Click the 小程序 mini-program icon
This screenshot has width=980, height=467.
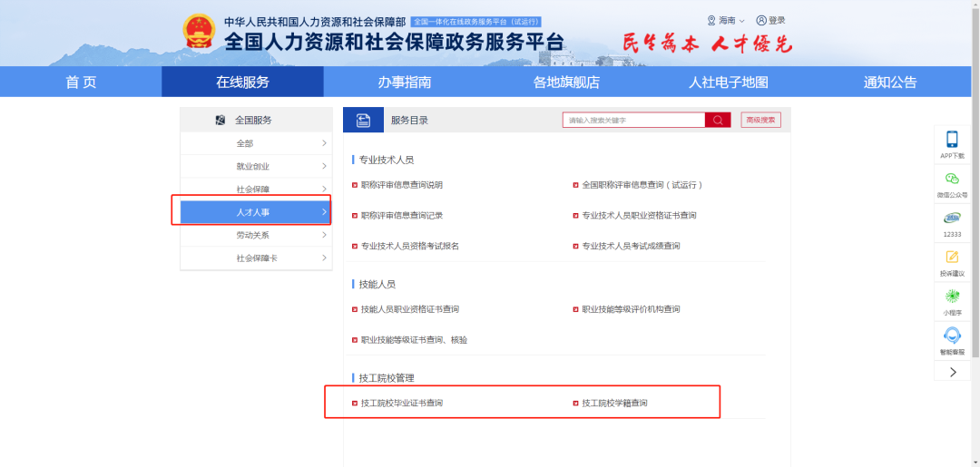tap(952, 297)
